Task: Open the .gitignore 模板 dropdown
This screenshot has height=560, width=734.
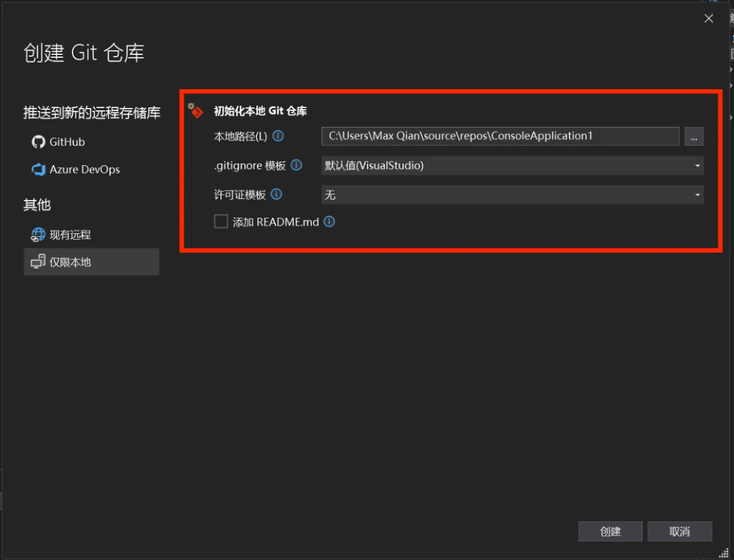Action: point(512,166)
